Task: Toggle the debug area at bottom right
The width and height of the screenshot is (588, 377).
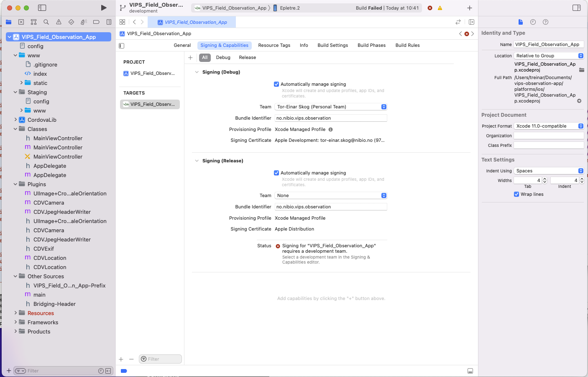Action: pyautogui.click(x=470, y=371)
